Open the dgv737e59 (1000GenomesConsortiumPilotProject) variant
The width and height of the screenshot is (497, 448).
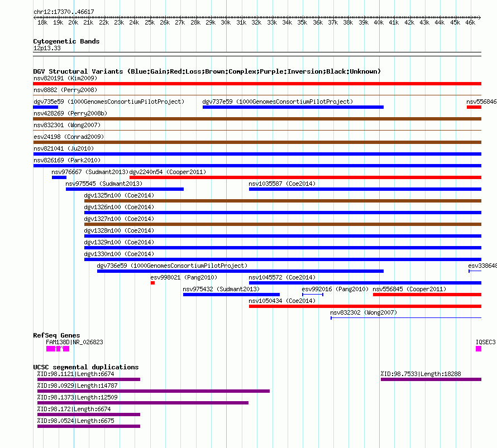293,107
